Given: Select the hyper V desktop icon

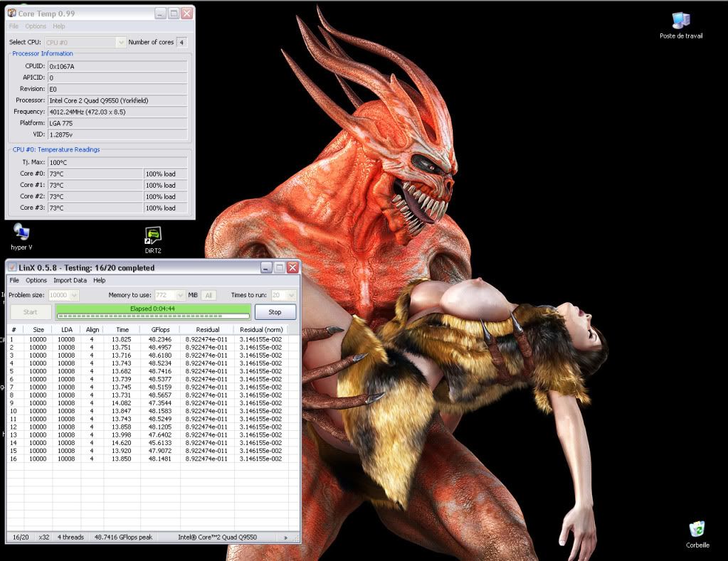Looking at the screenshot, I should pyautogui.click(x=21, y=233).
